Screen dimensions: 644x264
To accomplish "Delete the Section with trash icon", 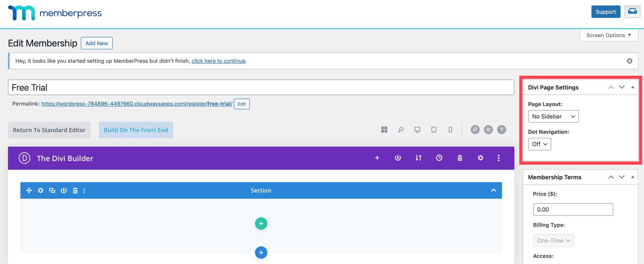I will [75, 191].
